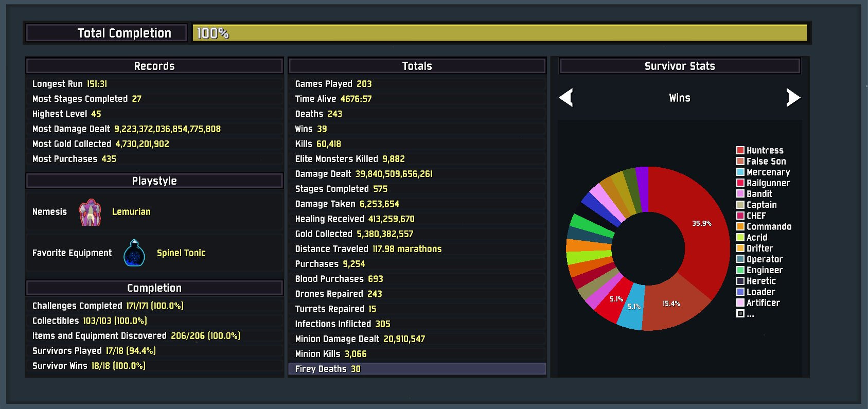Click the Heretic legend box

pos(740,281)
